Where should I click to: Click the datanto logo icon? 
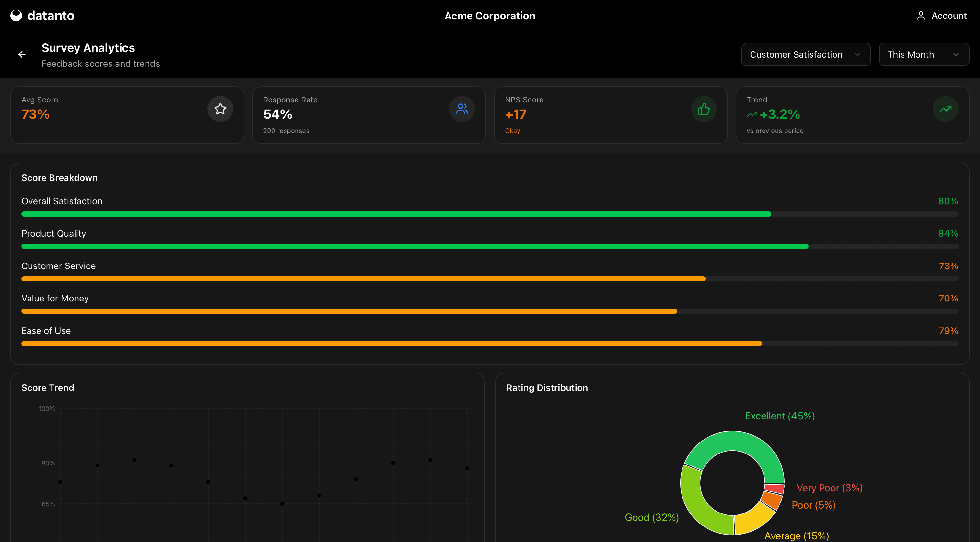coord(16,16)
